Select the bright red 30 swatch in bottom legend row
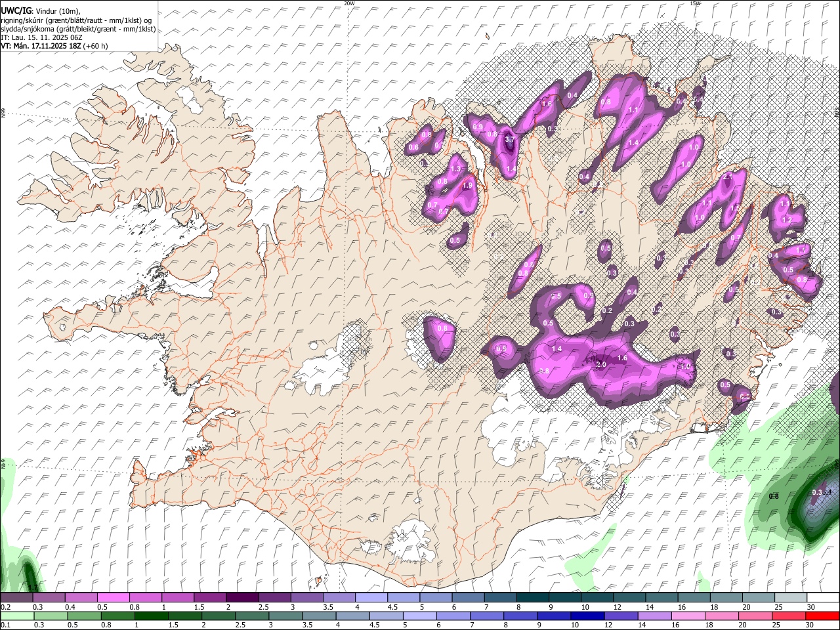This screenshot has height=630, width=840. 822,616
